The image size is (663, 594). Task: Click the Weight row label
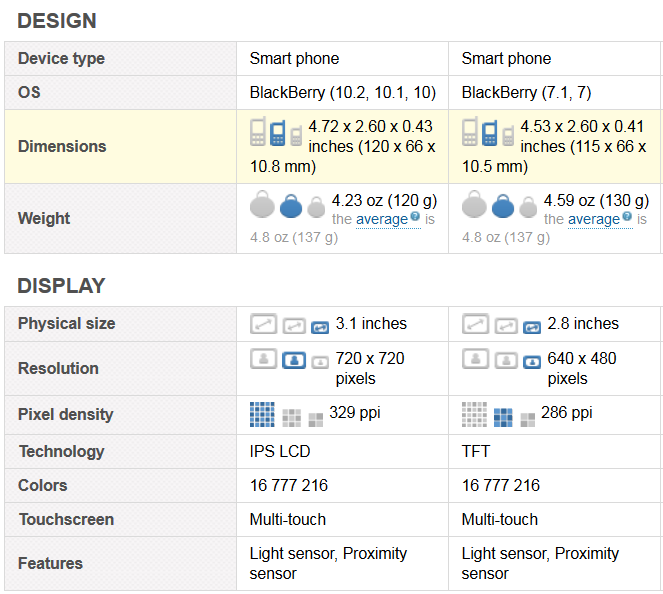[x=44, y=219]
